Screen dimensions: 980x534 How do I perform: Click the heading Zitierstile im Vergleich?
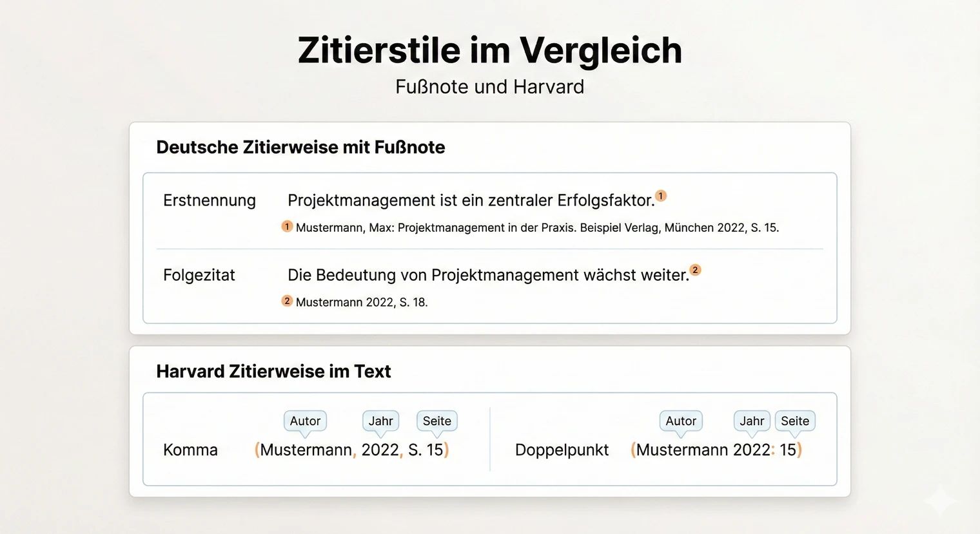[489, 50]
